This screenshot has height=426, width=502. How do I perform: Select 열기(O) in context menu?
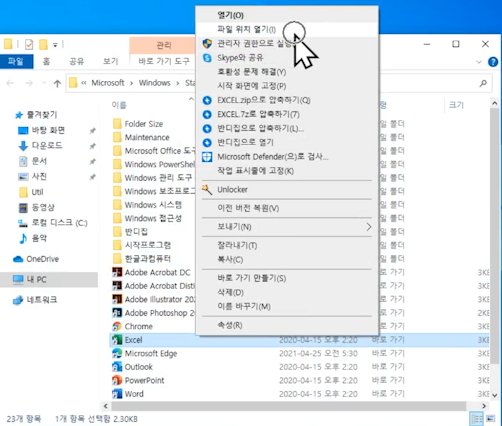coord(287,15)
